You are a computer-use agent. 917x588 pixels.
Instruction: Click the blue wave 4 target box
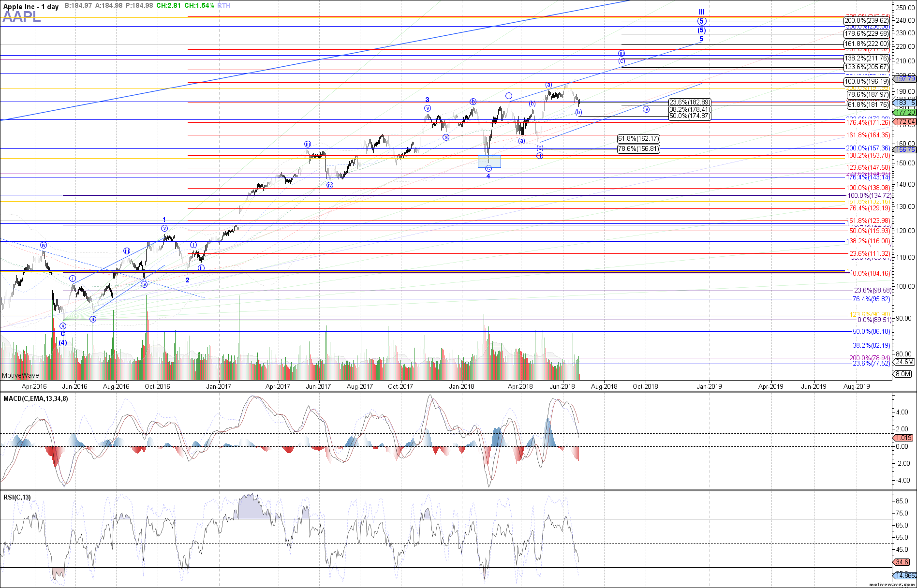489,162
